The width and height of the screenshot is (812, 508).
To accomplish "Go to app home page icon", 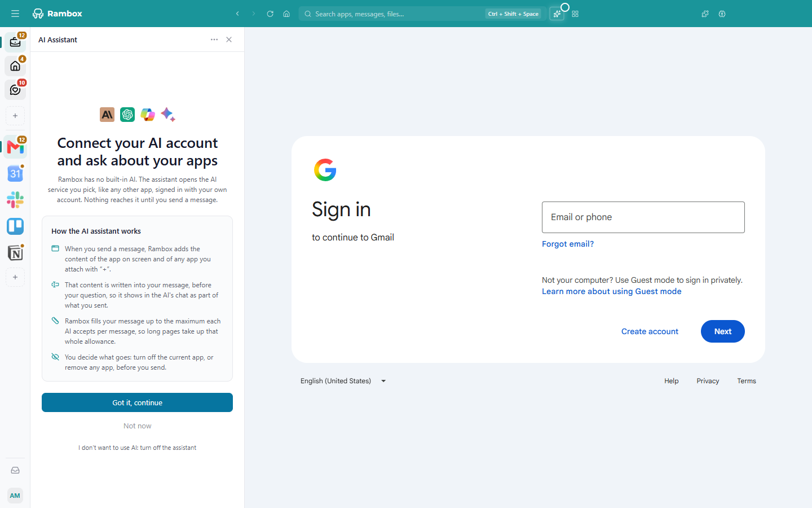I will 286,14.
